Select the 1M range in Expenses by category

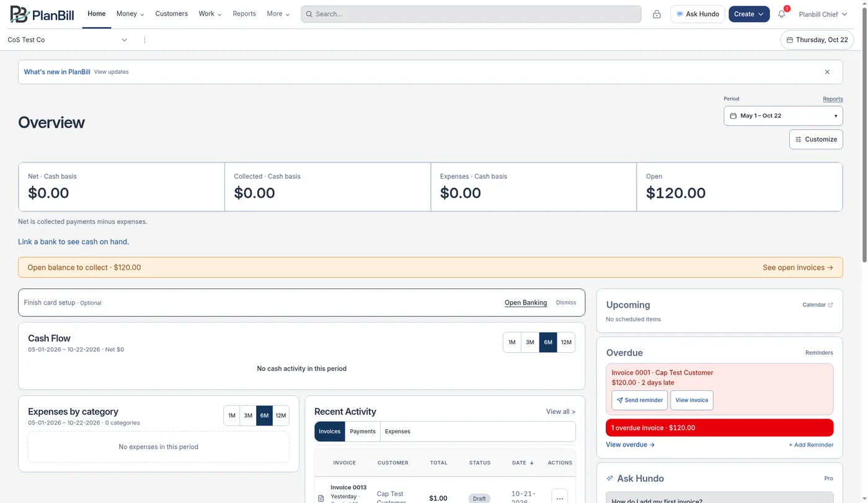[232, 416]
